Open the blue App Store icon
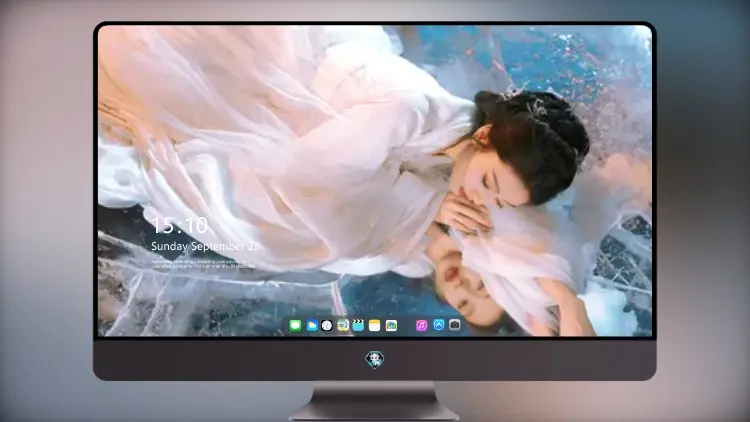 pyautogui.click(x=439, y=325)
